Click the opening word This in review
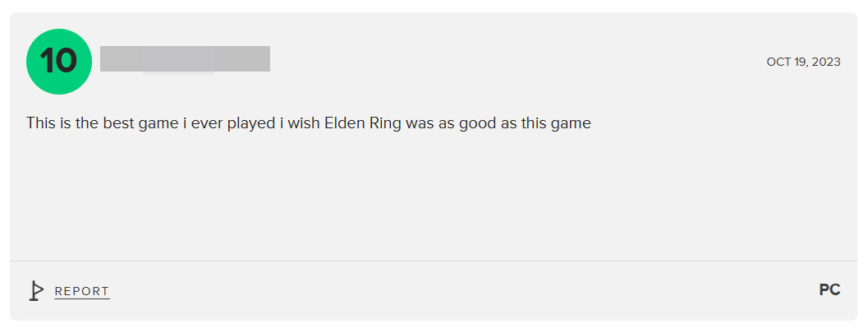Screen dimensions: 868x333 pyautogui.click(x=41, y=123)
